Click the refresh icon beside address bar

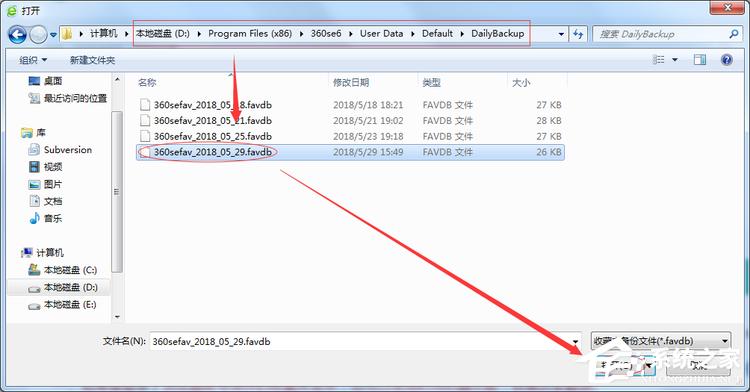tap(578, 34)
